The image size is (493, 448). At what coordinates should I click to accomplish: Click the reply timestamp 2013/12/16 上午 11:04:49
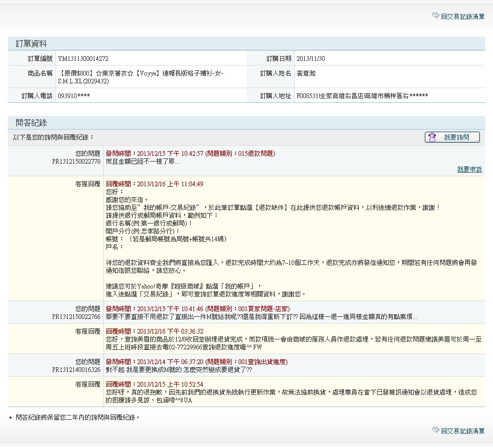point(155,184)
